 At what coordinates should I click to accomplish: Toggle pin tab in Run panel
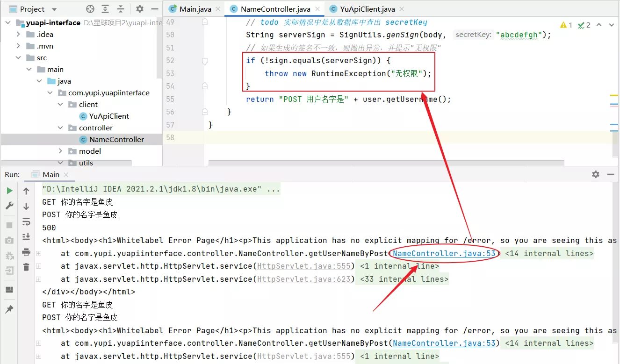tap(9, 309)
